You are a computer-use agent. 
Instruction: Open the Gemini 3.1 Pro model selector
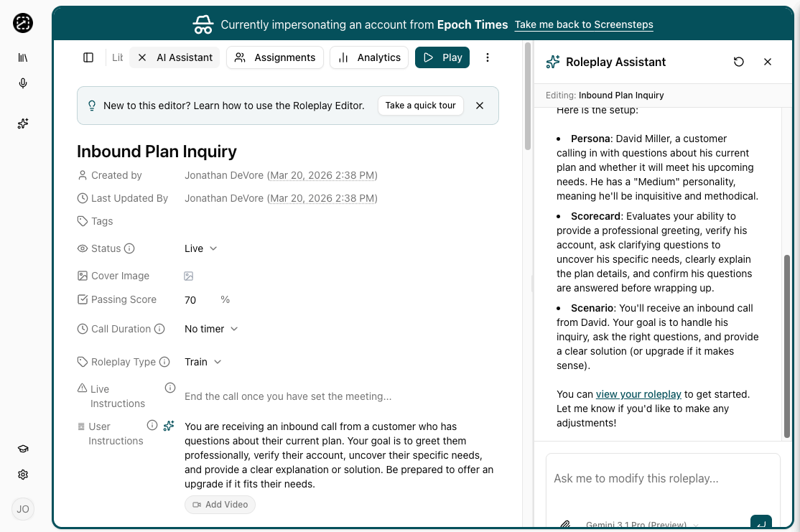(638, 523)
